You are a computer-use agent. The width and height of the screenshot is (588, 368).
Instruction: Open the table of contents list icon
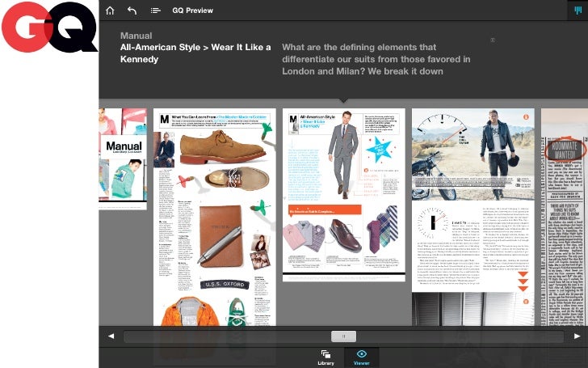[155, 11]
